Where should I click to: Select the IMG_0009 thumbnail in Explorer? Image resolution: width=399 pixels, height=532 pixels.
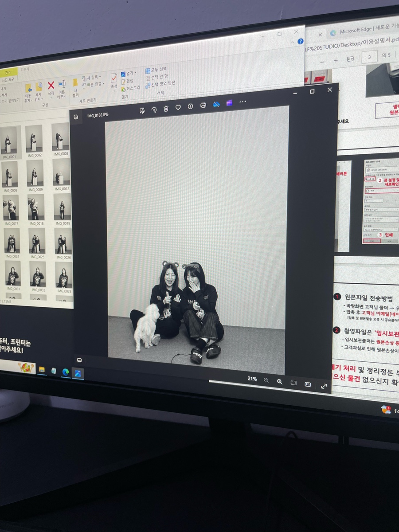tap(35, 176)
